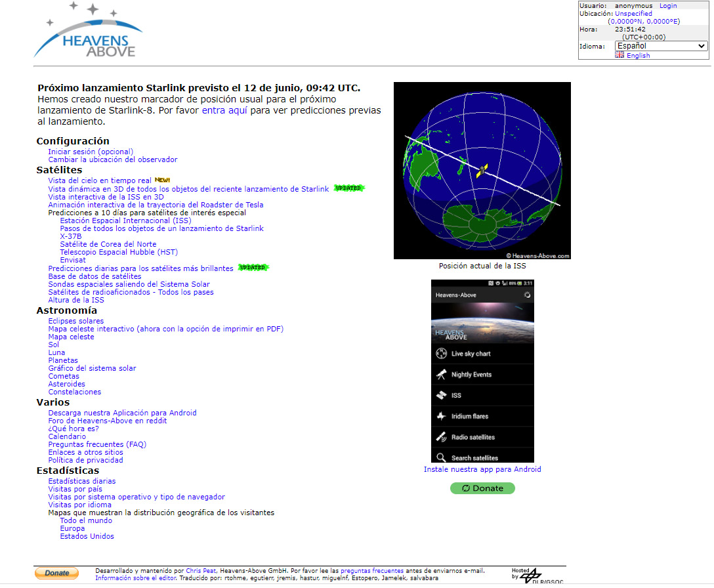714x588 pixels.
Task: Open the Idioma language dropdown
Action: pos(661,46)
